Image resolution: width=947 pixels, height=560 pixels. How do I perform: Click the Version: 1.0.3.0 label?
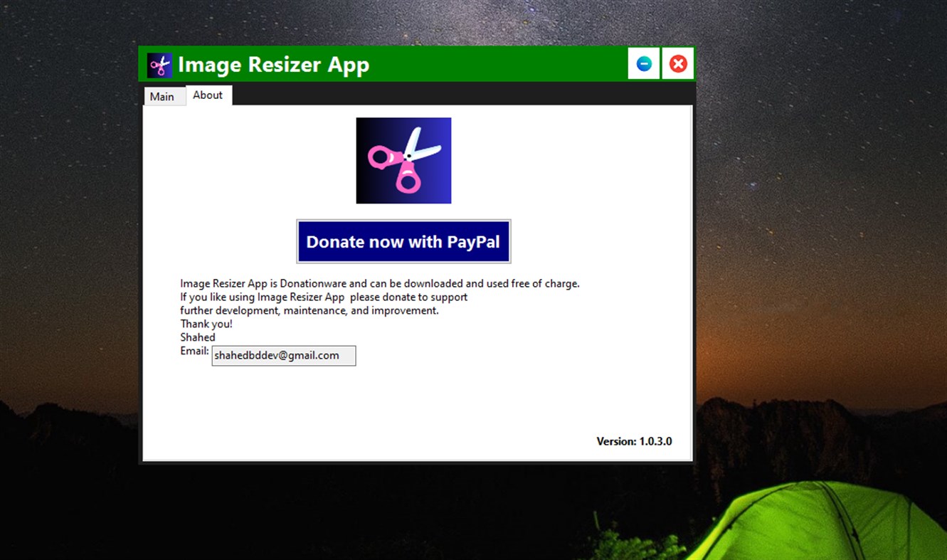(633, 441)
